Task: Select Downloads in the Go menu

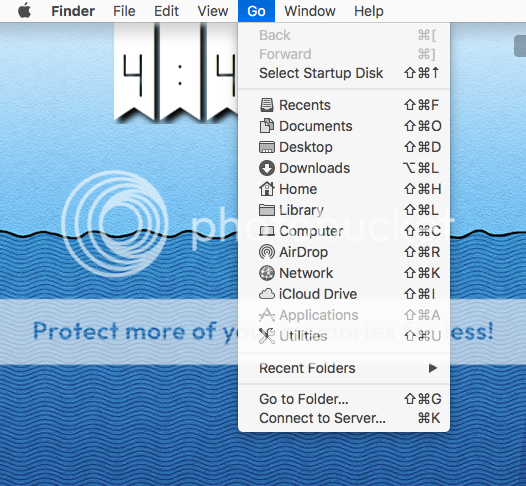Action: (x=344, y=168)
